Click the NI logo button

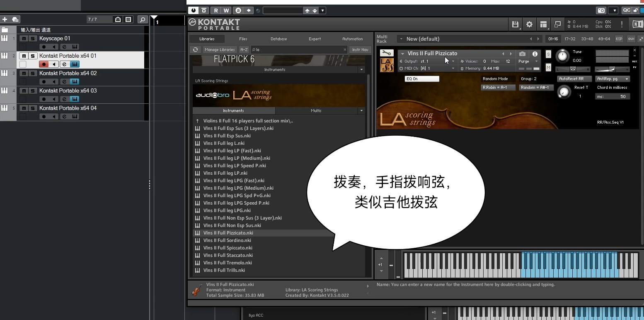(637, 24)
